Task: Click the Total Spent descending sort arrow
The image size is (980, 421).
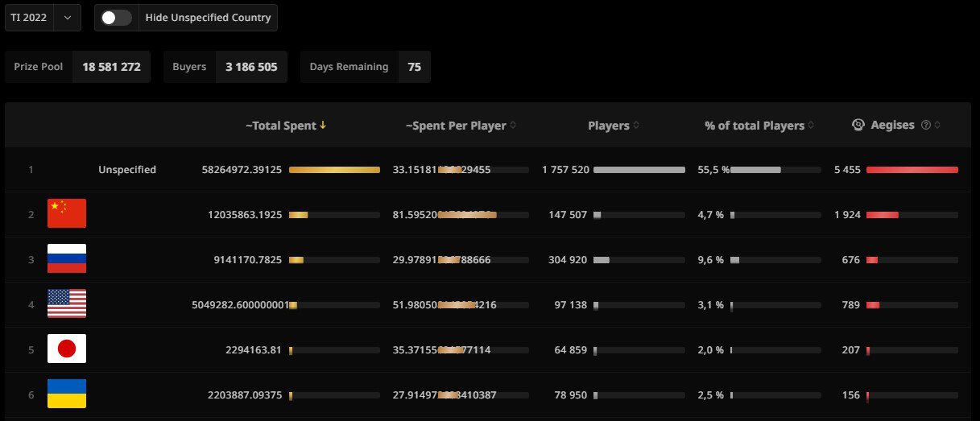Action: coord(323,125)
